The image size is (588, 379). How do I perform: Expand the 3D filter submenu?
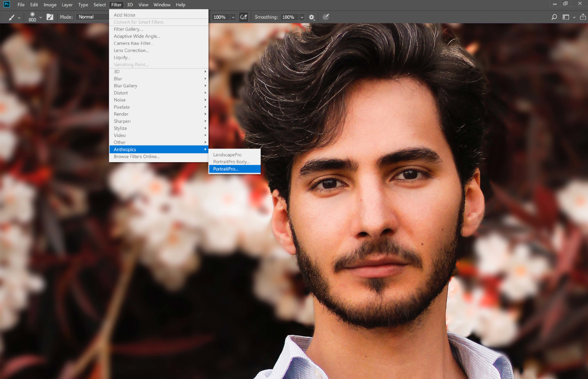click(159, 71)
